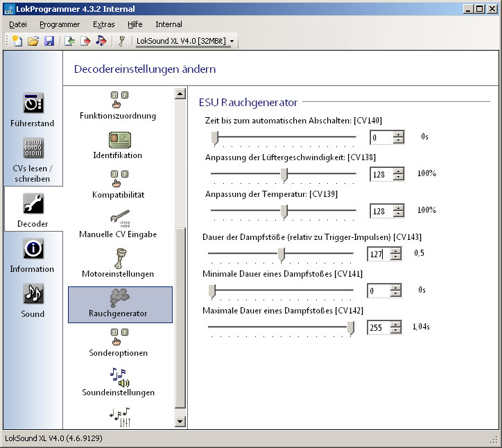502x448 pixels.
Task: Click the CV140 automatic shutoff slider thumb
Action: coord(215,138)
